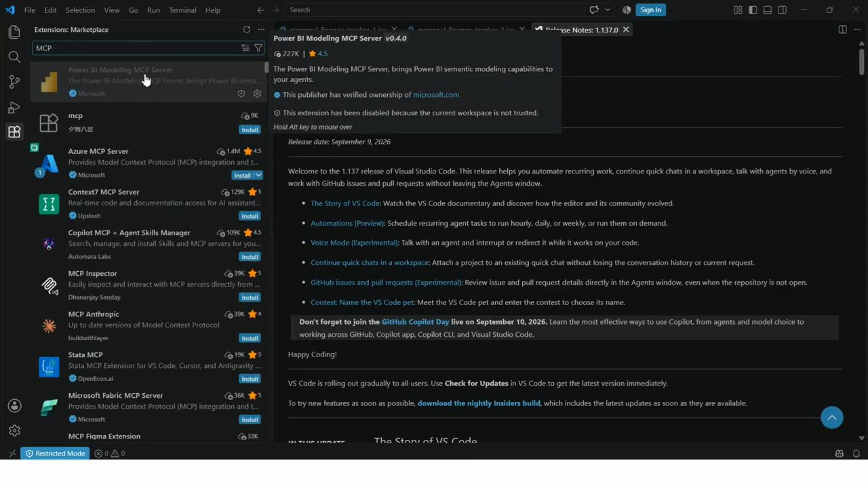Open the Run and Debug view

14,107
